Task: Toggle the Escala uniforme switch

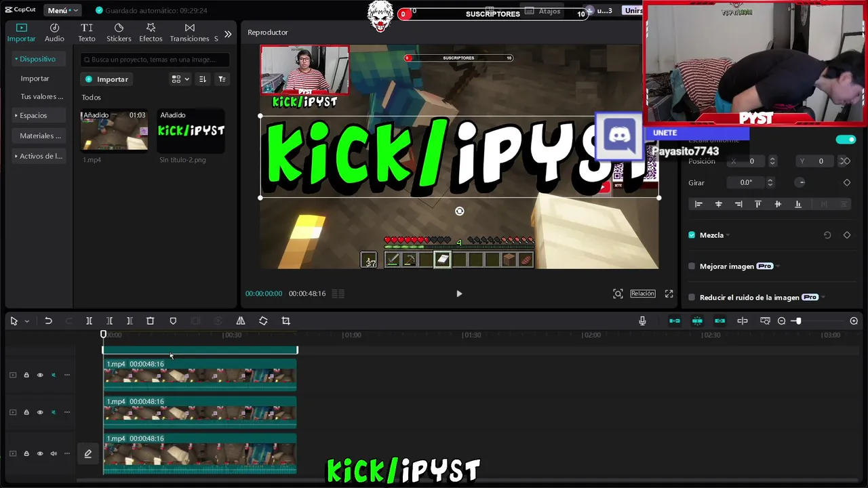Action: click(846, 140)
